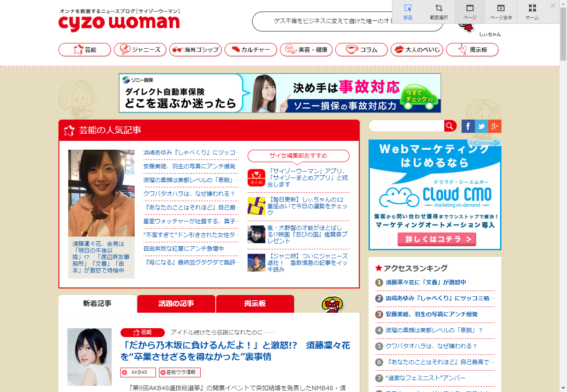Select the AKB48 tag button
567x392 pixels.
click(138, 373)
